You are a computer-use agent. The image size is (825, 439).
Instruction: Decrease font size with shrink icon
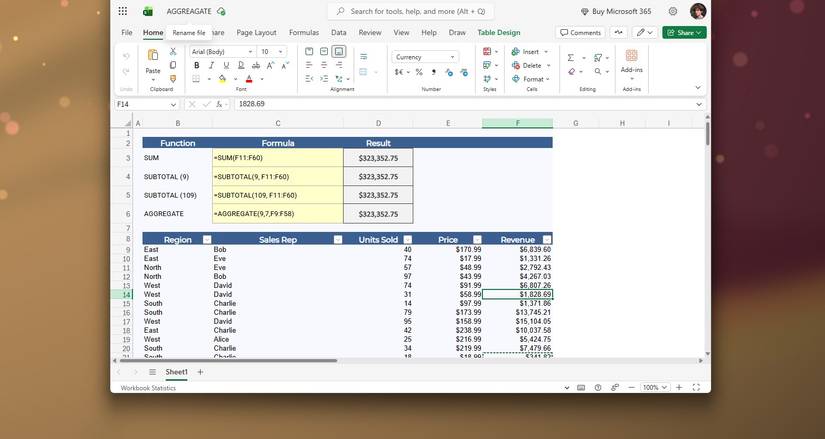(285, 65)
